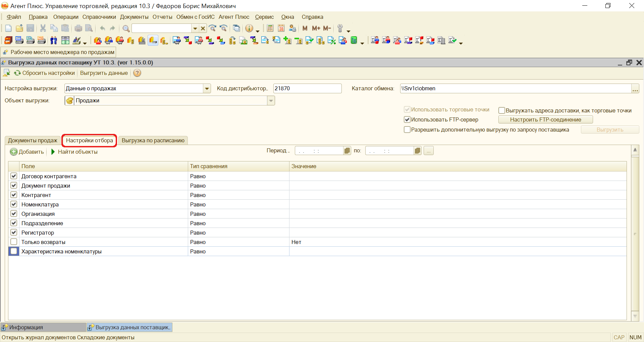This screenshot has height=342, width=644.
Task: Toggle Использовать FTP-сервер checkbox
Action: (407, 120)
